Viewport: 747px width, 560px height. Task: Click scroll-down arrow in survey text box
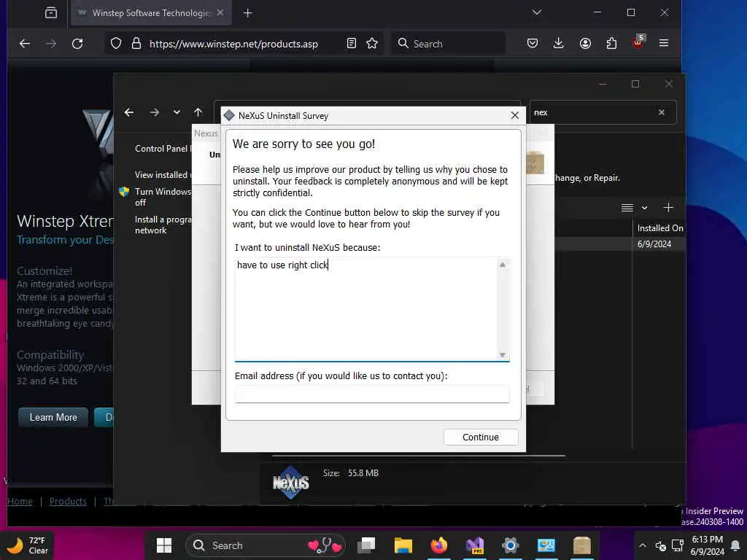[502, 355]
